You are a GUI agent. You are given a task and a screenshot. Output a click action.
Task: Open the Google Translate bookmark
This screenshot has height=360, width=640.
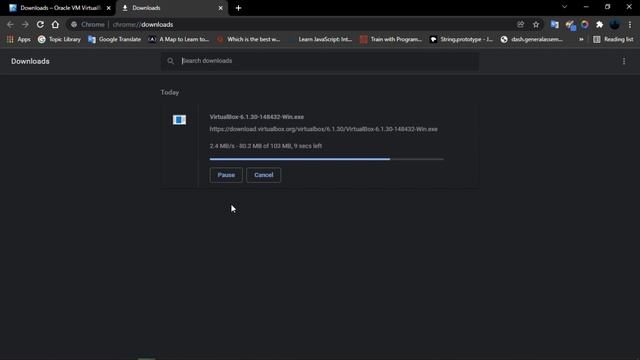point(115,39)
